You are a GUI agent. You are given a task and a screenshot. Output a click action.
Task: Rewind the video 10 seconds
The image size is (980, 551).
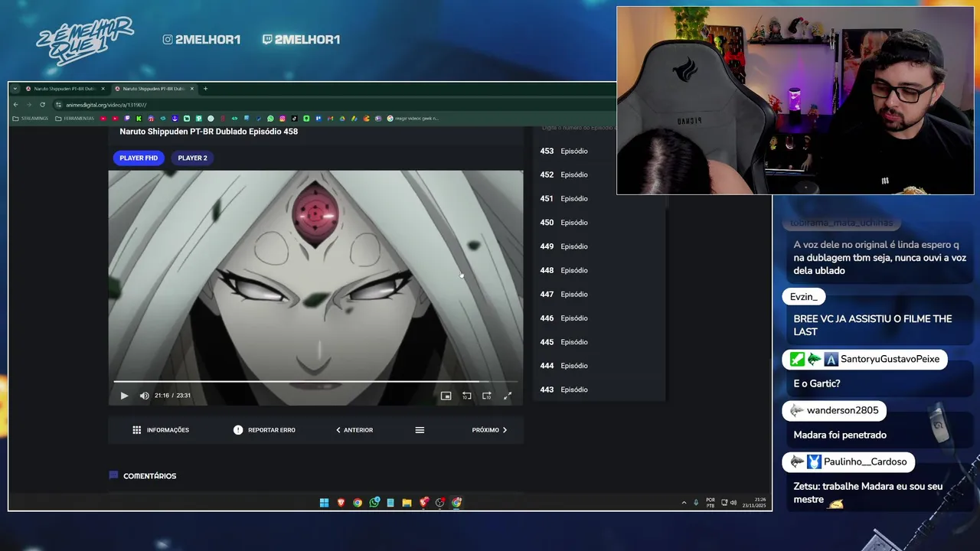466,396
